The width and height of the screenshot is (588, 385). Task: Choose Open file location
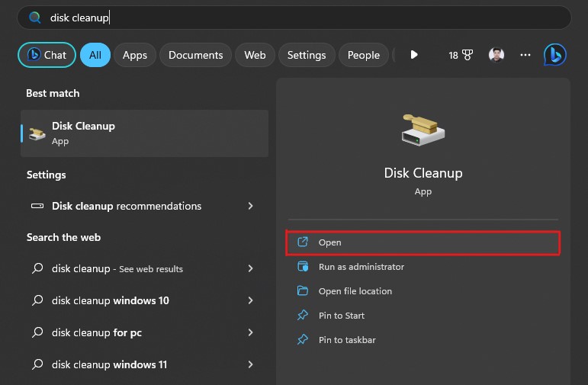coord(423,291)
